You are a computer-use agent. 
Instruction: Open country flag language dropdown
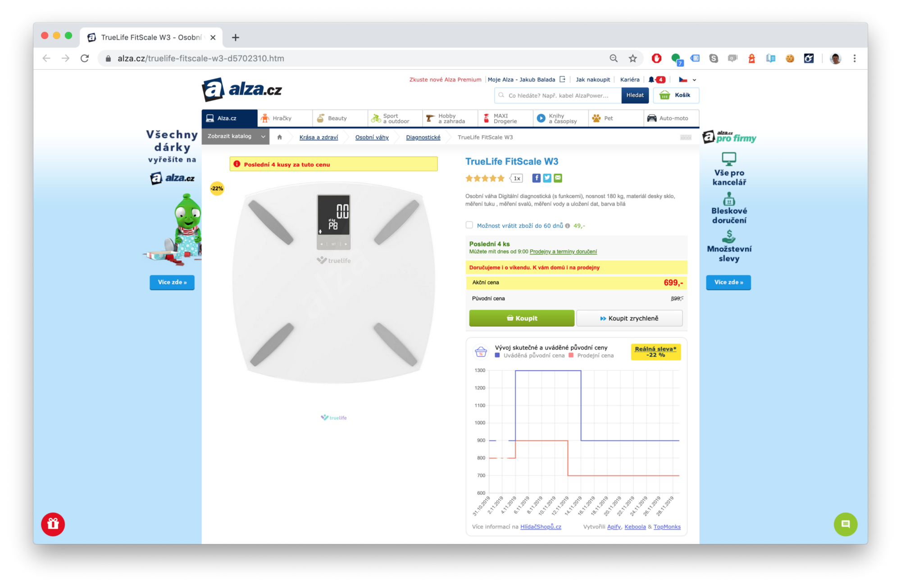687,80
